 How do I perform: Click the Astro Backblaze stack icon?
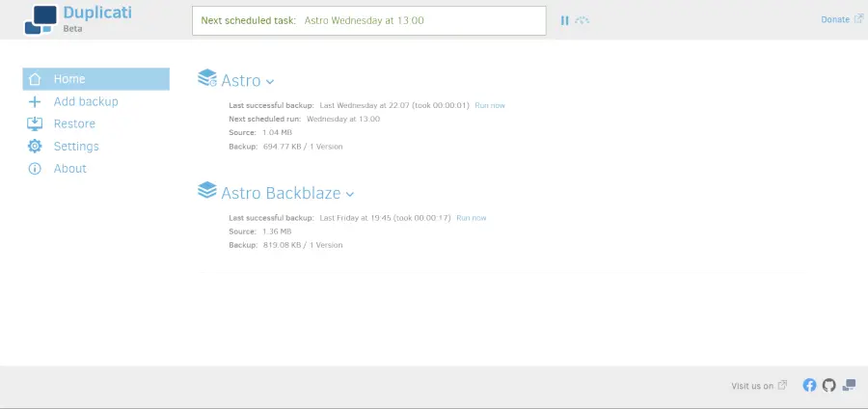click(207, 190)
